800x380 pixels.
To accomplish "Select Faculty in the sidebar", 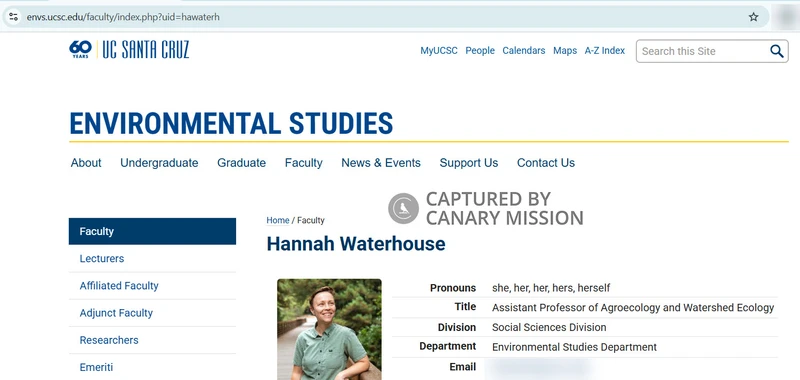I will coord(152,232).
